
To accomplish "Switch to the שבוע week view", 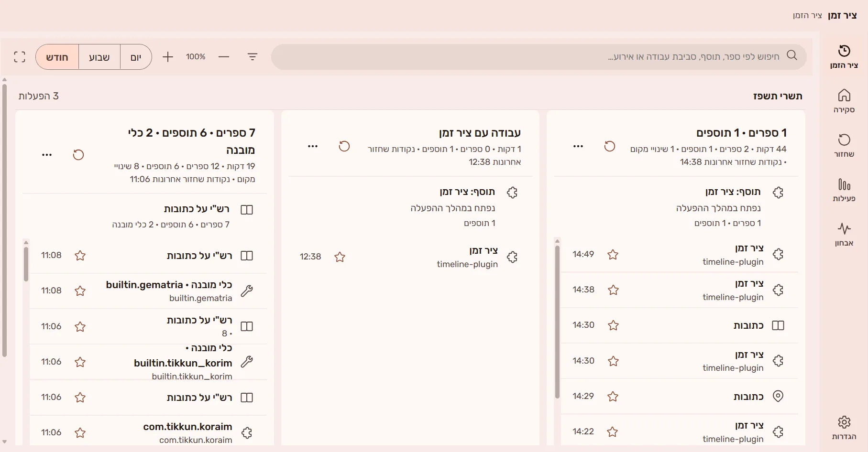I will click(x=99, y=57).
